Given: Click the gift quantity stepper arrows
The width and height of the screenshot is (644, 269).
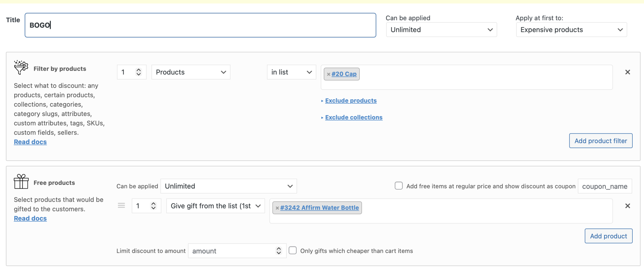Looking at the screenshot, I should point(153,206).
